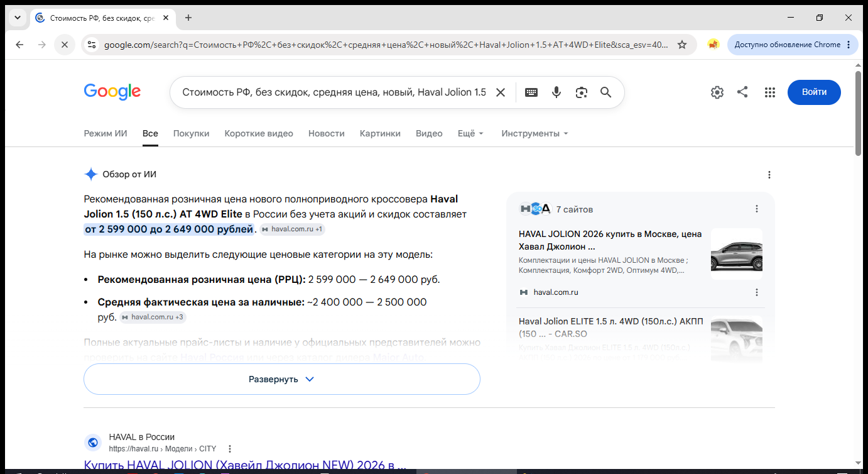Open sources panel three-dot menu
The width and height of the screenshot is (868, 474).
click(x=757, y=209)
